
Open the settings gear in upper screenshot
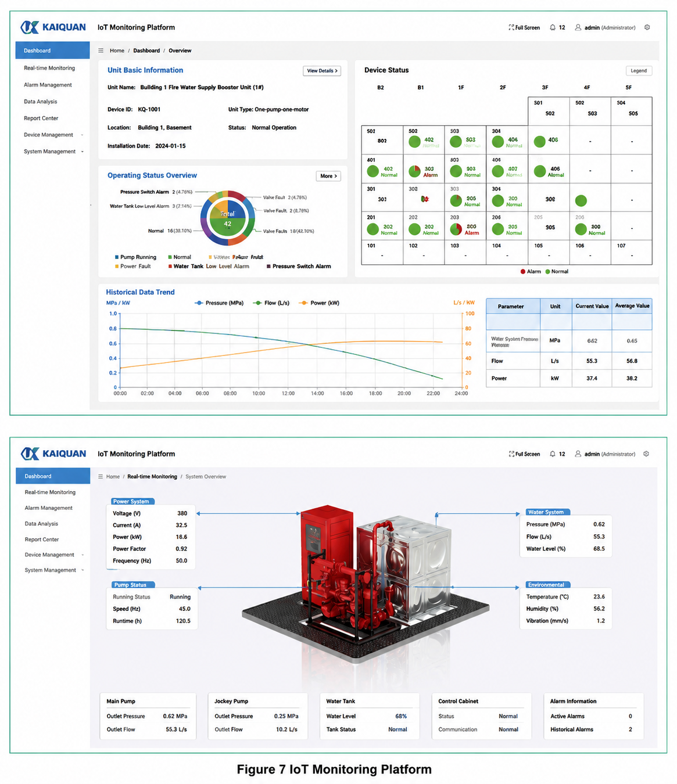pyautogui.click(x=647, y=27)
